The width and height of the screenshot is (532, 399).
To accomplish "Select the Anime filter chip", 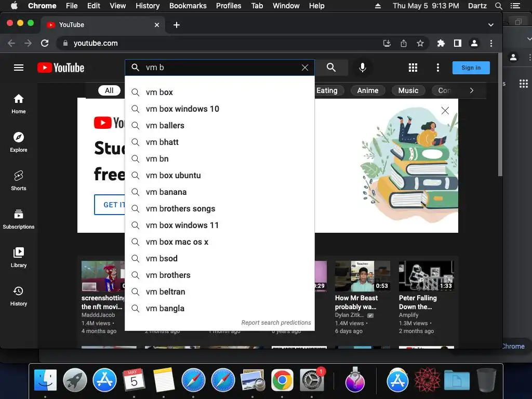I will pos(367,90).
